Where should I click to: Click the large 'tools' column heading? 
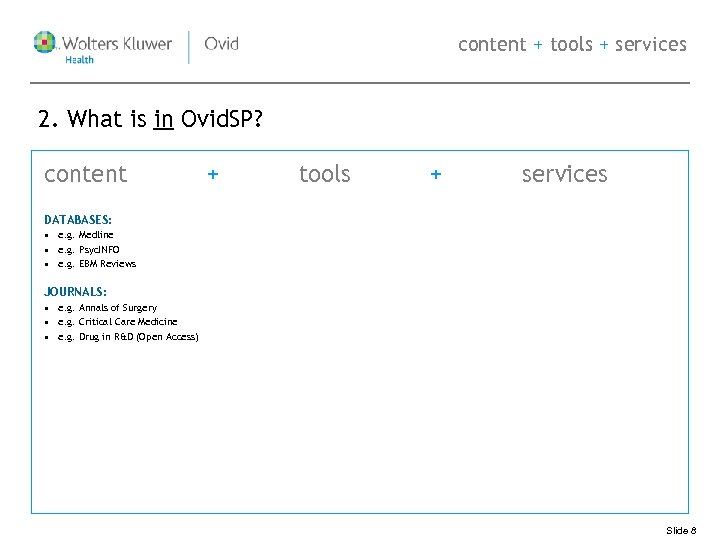(x=325, y=174)
